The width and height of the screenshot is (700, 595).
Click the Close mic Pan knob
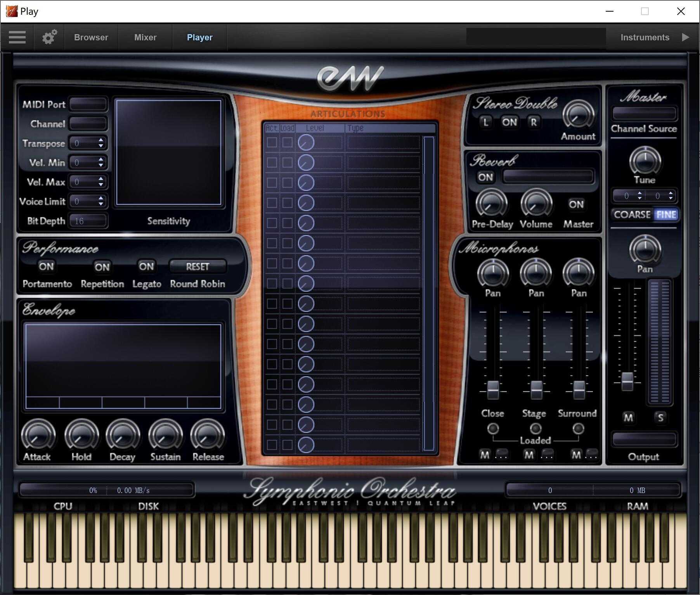tap(493, 273)
